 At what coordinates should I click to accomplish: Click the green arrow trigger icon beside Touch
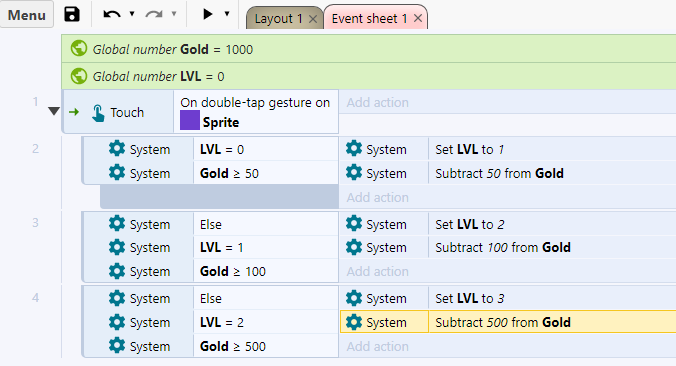click(74, 113)
